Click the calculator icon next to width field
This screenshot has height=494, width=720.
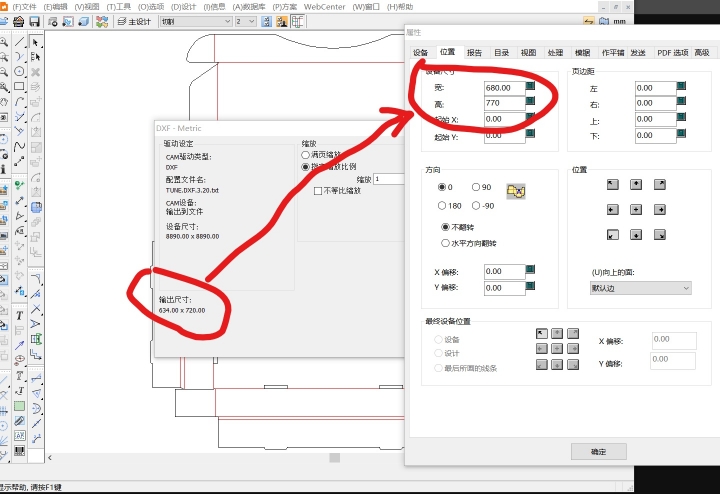[531, 87]
